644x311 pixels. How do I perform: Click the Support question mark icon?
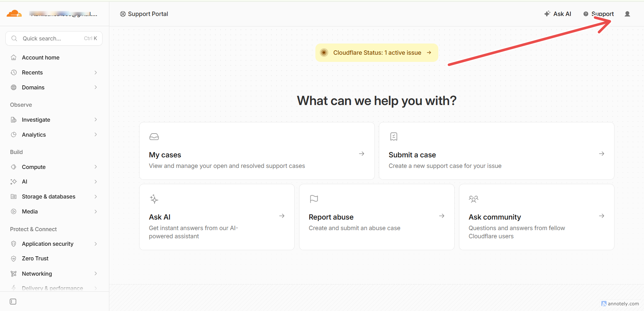[x=586, y=14]
